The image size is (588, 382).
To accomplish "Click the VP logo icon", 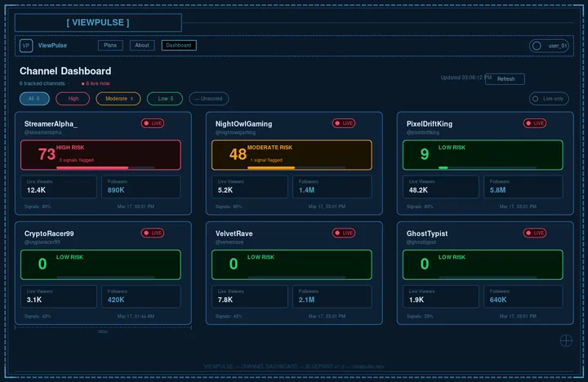I will pos(26,46).
